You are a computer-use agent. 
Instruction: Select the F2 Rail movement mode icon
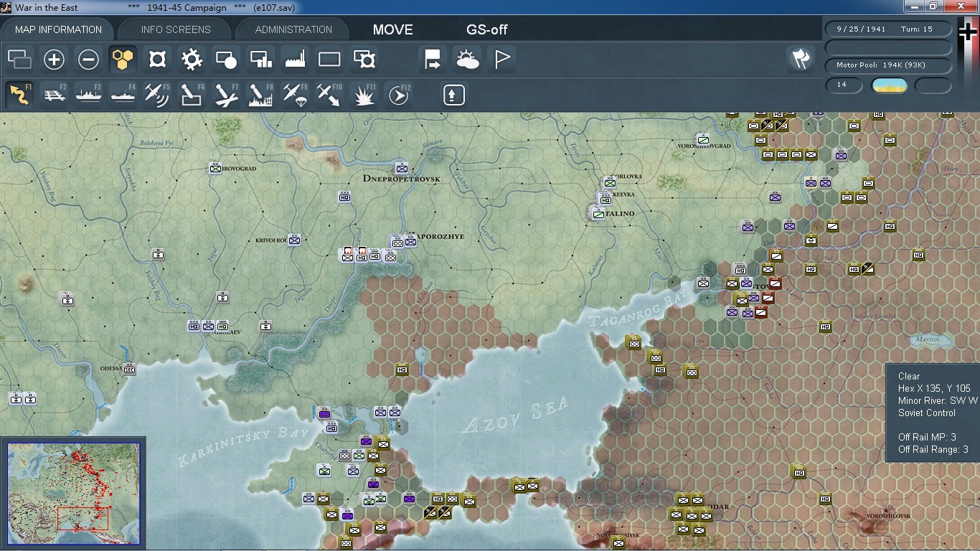pos(55,95)
